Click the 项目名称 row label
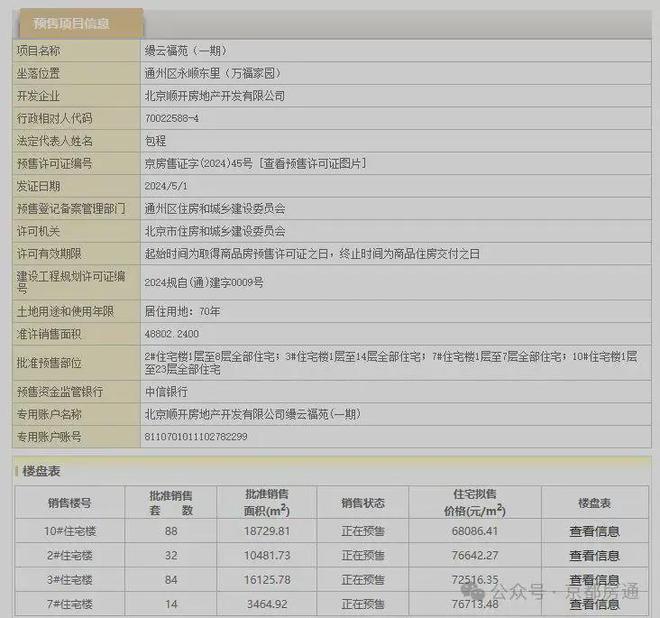The height and width of the screenshot is (618, 660). (38, 51)
